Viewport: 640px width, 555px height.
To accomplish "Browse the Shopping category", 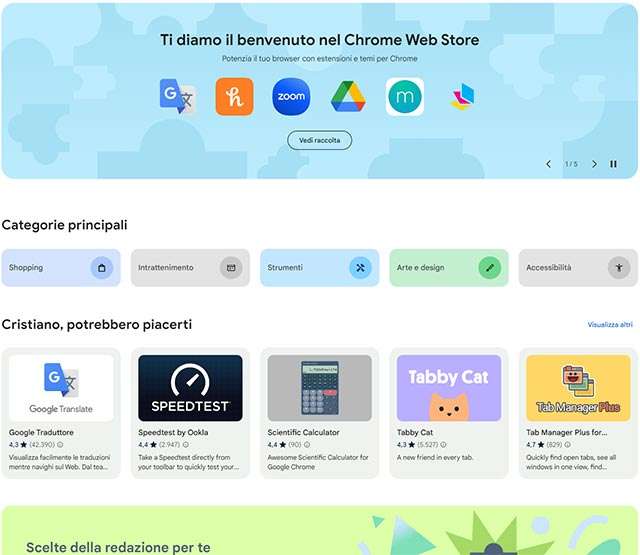I will [61, 268].
